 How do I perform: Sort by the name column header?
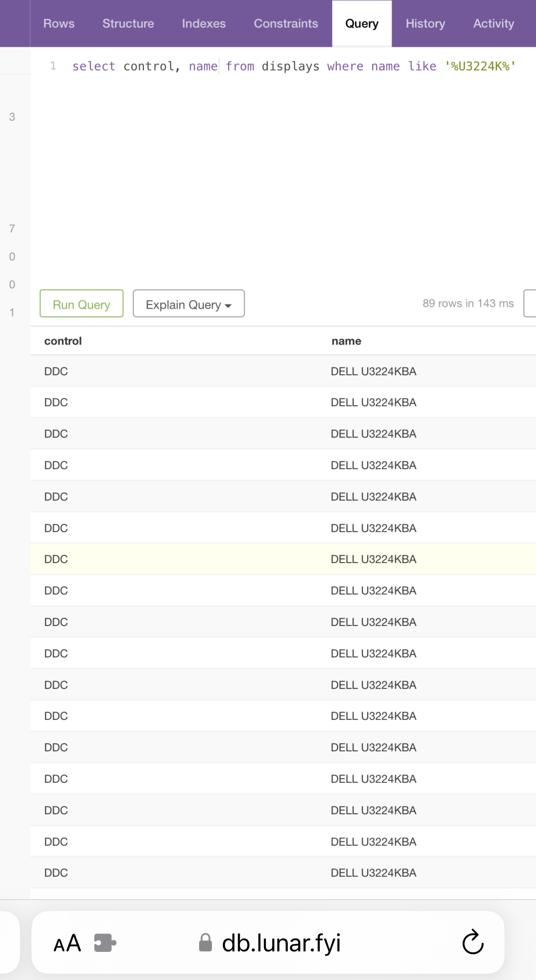tap(346, 341)
